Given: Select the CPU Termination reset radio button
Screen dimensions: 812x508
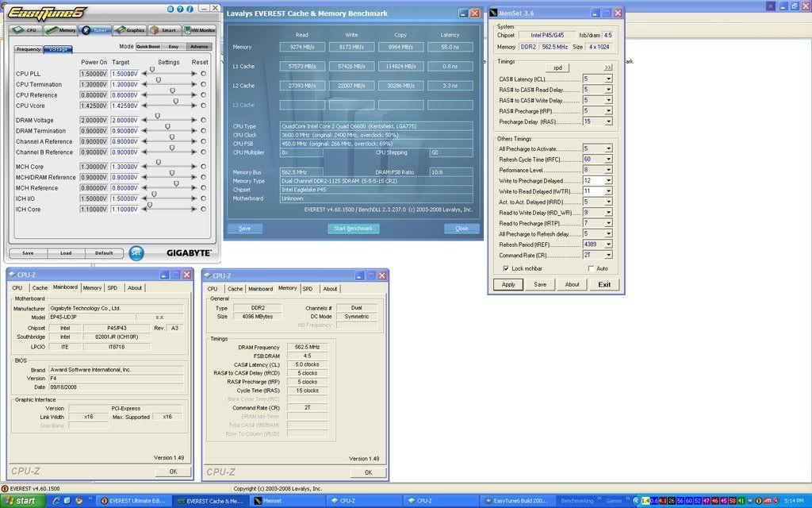Looking at the screenshot, I should pyautogui.click(x=204, y=84).
